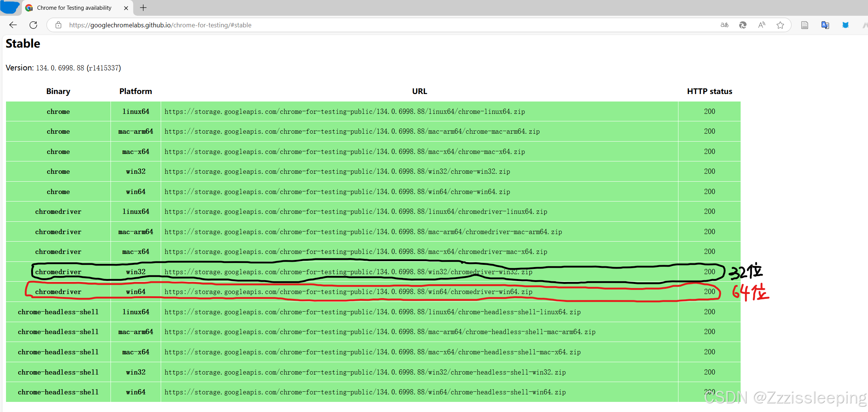Refresh the current page

pos(33,25)
